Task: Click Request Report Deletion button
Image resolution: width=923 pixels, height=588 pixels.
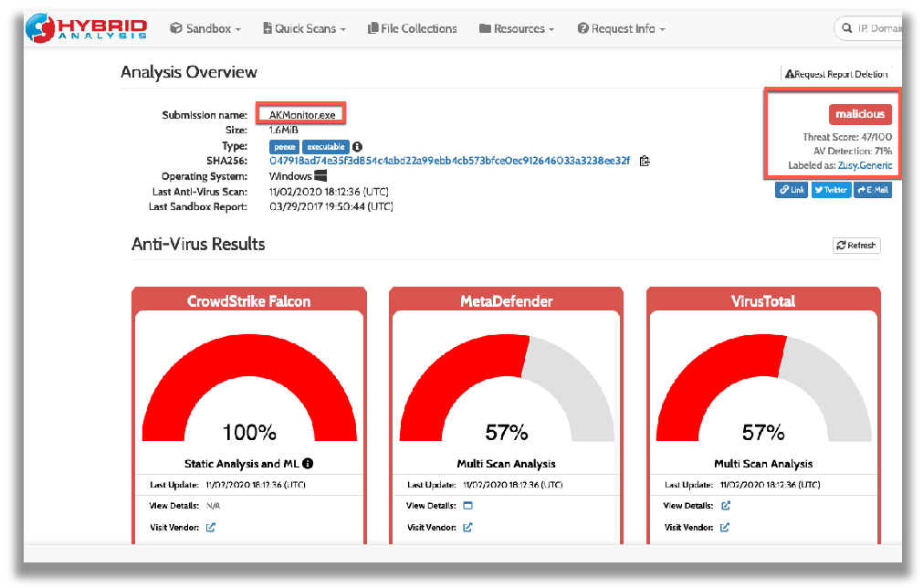Action: 836,74
